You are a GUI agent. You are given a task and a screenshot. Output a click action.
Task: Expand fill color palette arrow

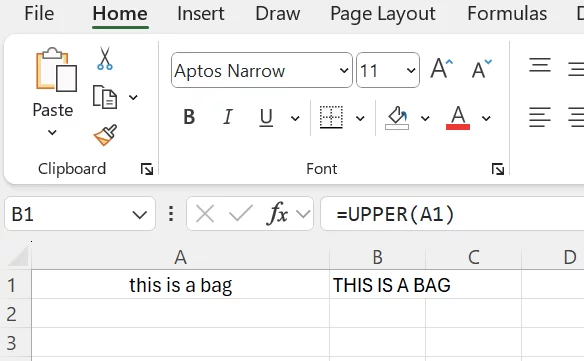pos(425,118)
